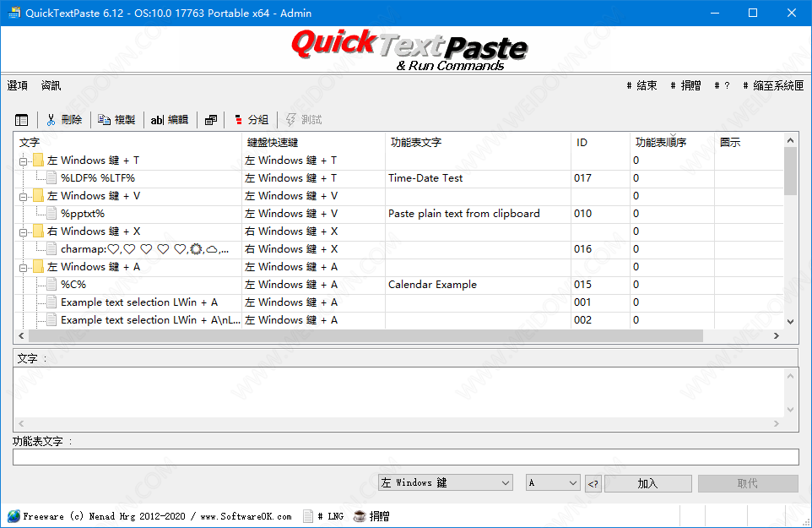The width and height of the screenshot is (812, 528).
Task: Click the globe icon in status bar
Action: [x=14, y=516]
